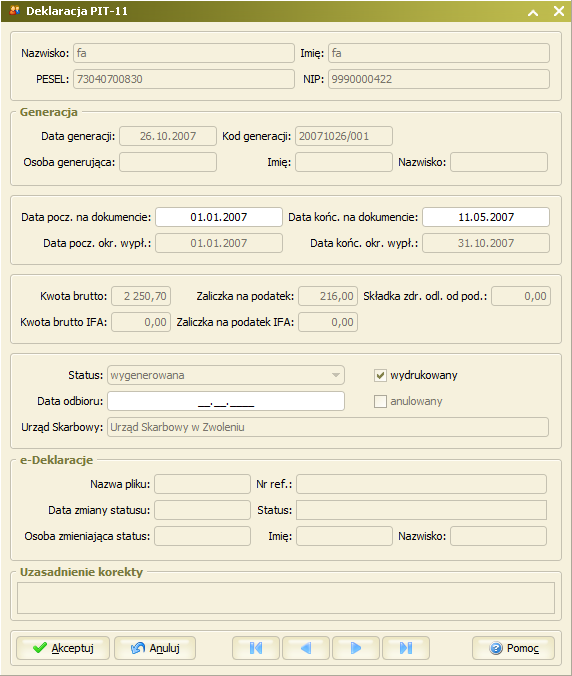Viewport: 572px width, 676px height.
Task: Open the Status dropdown showing wygenerowana
Action: coord(225,375)
